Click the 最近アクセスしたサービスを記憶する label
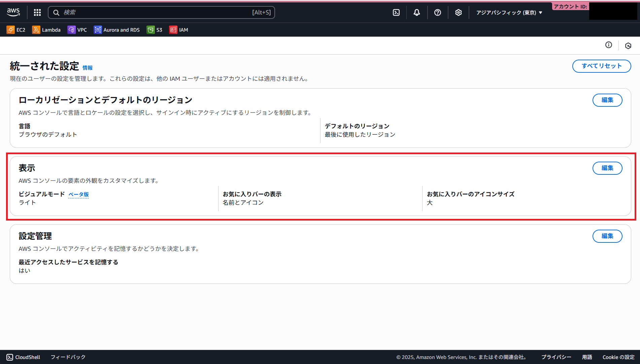Screen dimensions: 640x364 point(68,262)
